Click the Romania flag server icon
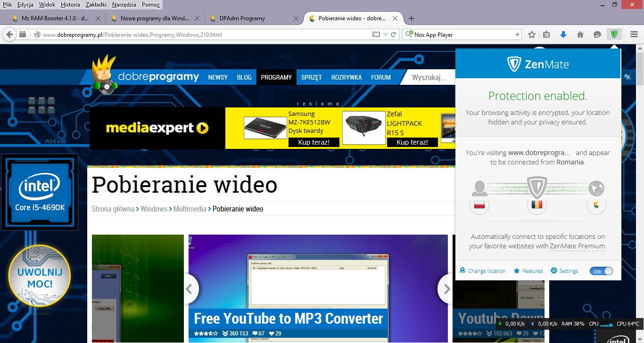Image resolution: width=644 pixels, height=343 pixels. (x=537, y=205)
